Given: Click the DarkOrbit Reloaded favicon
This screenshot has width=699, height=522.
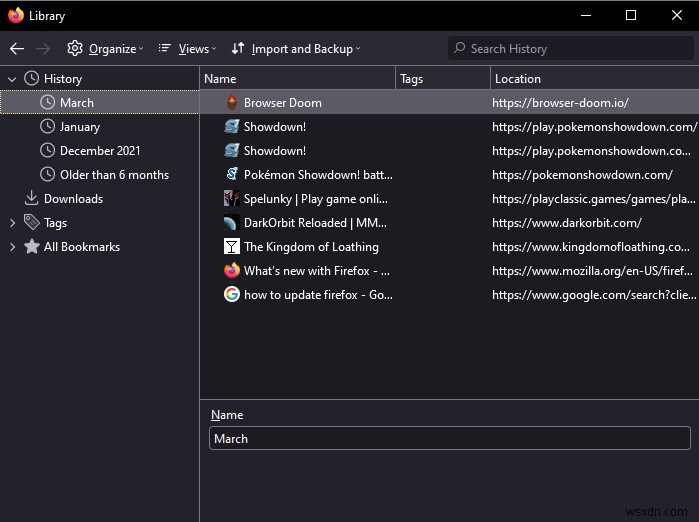Looking at the screenshot, I should click(231, 222).
